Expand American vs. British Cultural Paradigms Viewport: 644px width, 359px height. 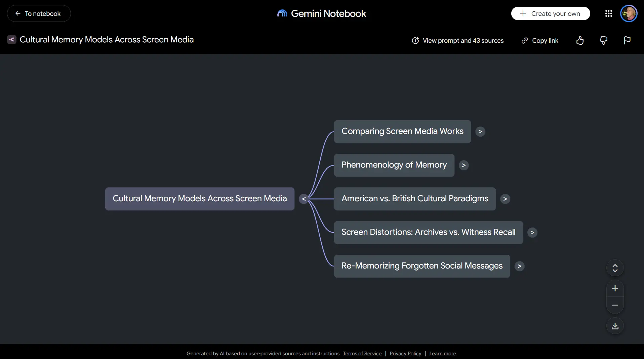tap(505, 199)
